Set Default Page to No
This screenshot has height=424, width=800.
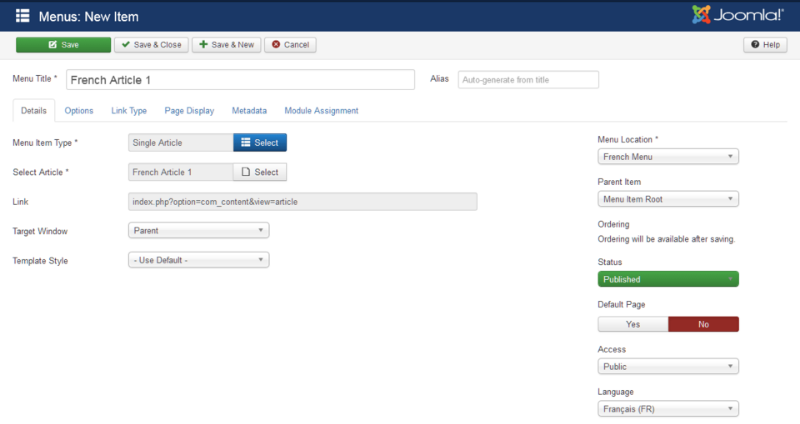(x=704, y=325)
